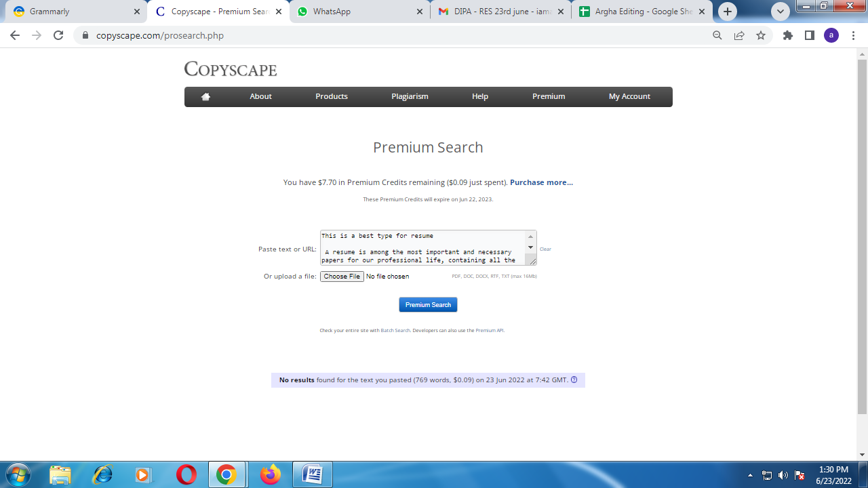Open Plagiarism menu
Screen dimensions: 868x488
point(410,96)
